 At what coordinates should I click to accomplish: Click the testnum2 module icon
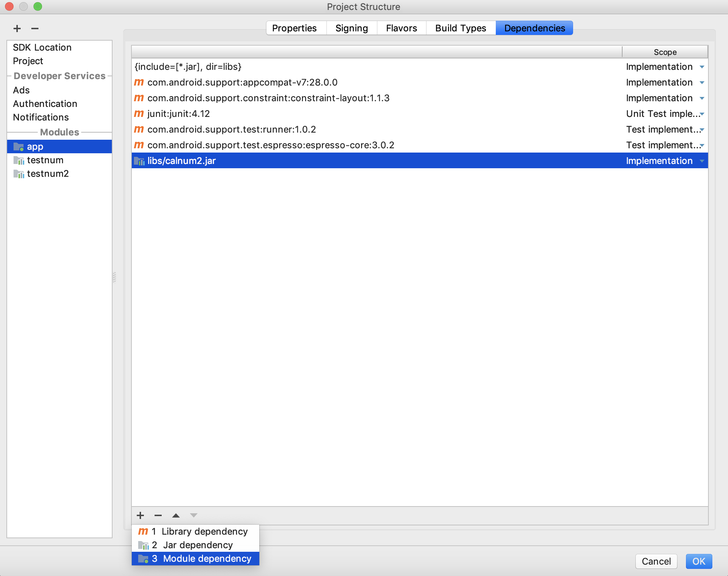click(19, 174)
